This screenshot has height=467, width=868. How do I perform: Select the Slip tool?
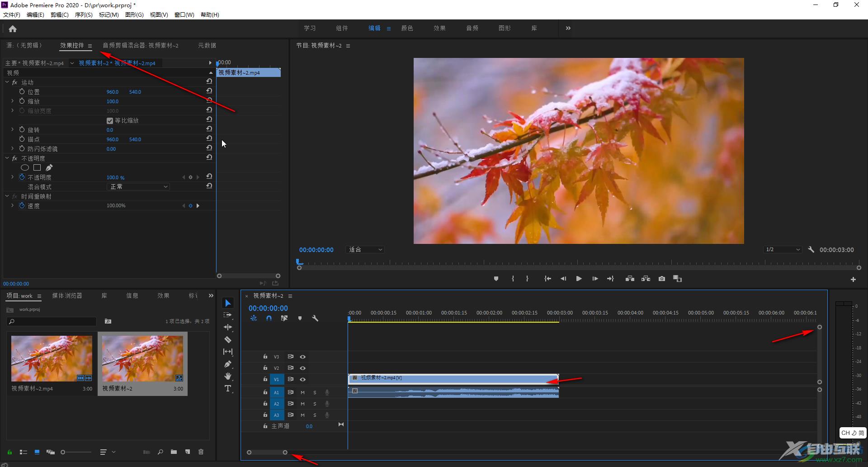[228, 352]
